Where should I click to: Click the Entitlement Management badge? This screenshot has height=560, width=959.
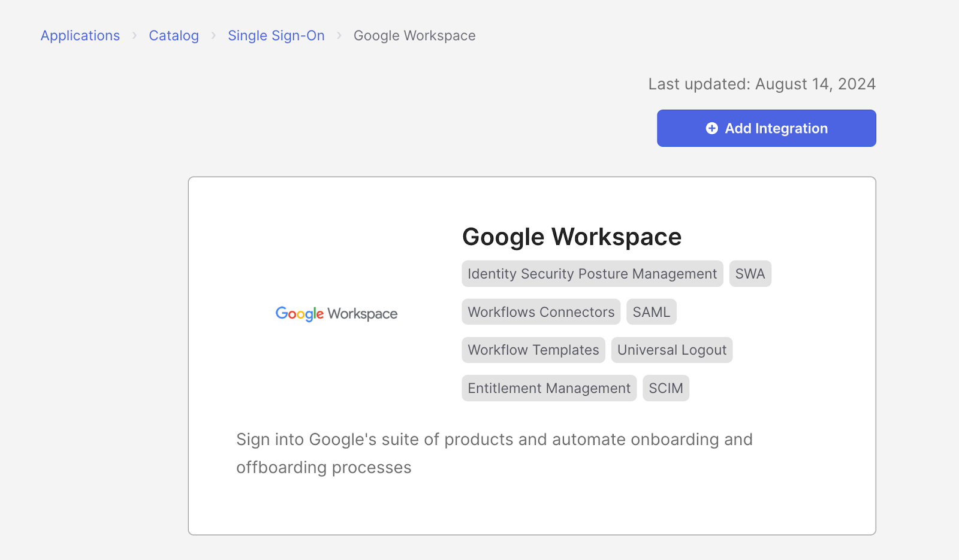tap(548, 388)
